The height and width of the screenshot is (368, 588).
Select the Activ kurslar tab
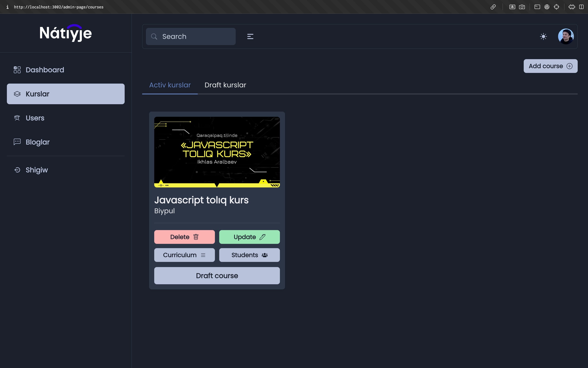(170, 85)
